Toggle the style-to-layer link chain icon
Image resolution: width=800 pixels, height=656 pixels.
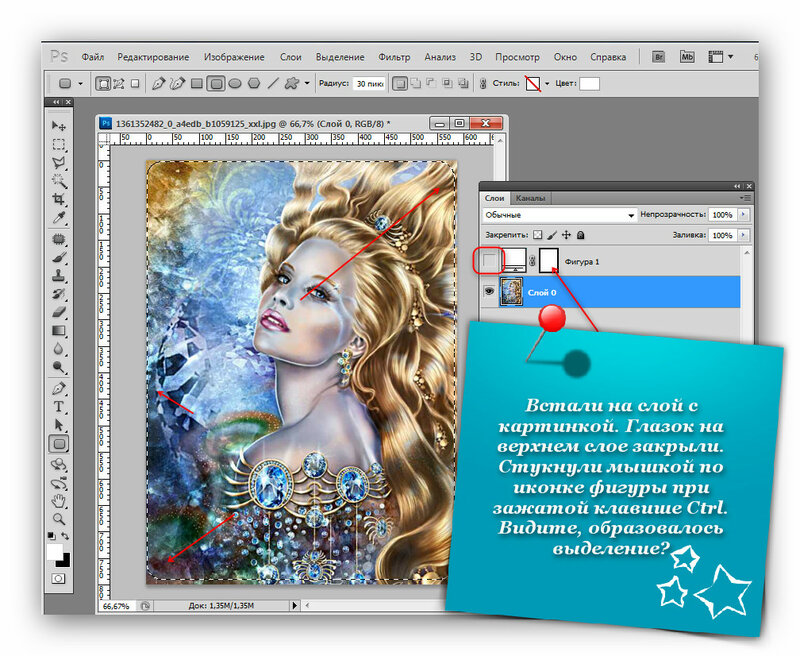[x=483, y=84]
